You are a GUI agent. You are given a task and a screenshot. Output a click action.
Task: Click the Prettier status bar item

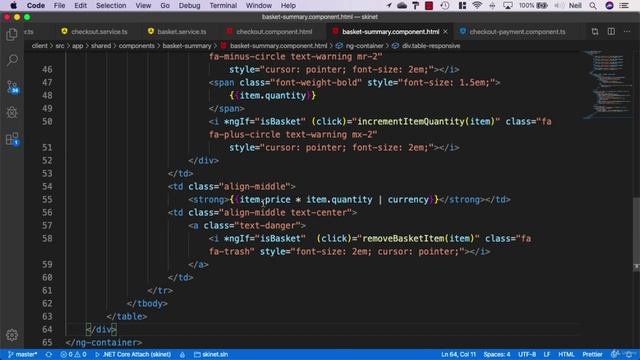[592, 354]
